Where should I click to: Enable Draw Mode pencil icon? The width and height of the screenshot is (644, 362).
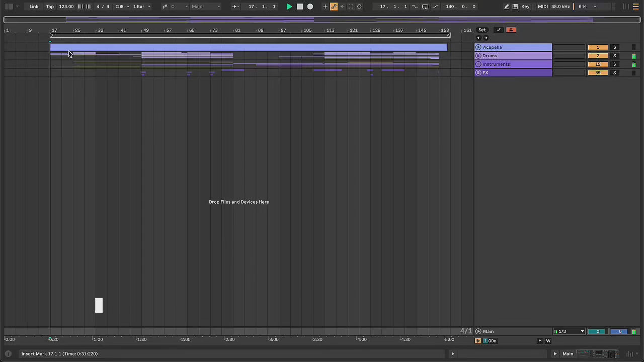[506, 7]
